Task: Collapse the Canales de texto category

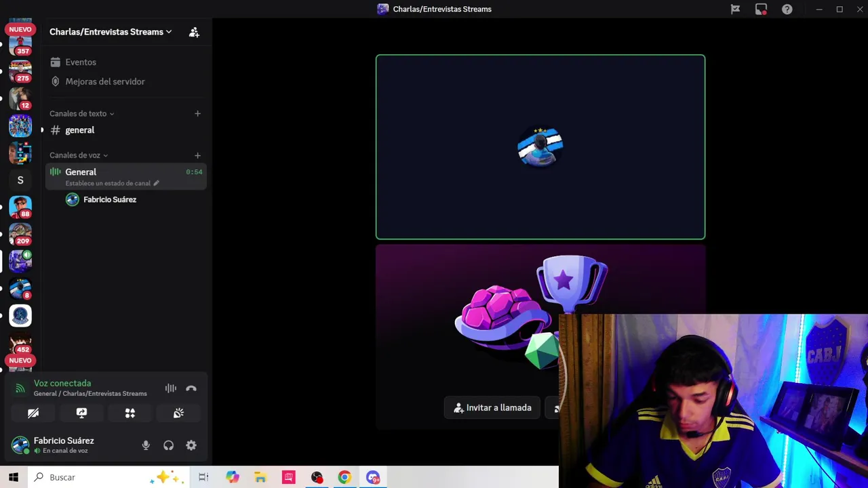Action: (82, 113)
